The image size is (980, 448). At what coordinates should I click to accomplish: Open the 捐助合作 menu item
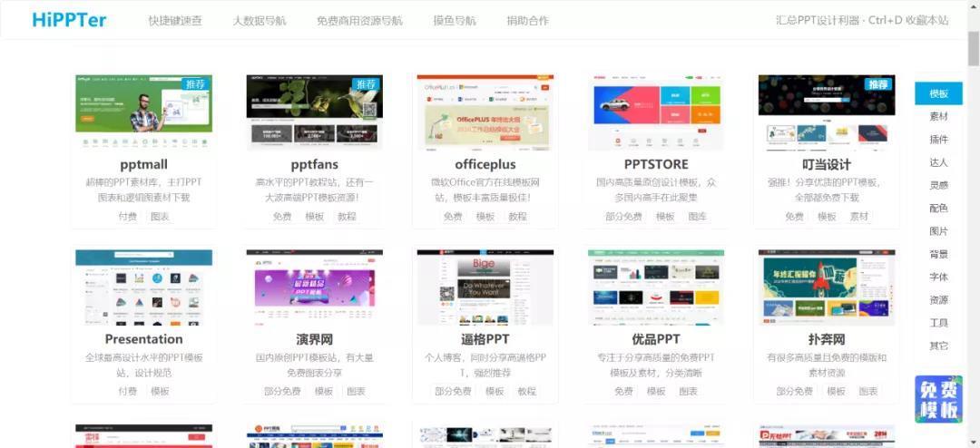[527, 21]
